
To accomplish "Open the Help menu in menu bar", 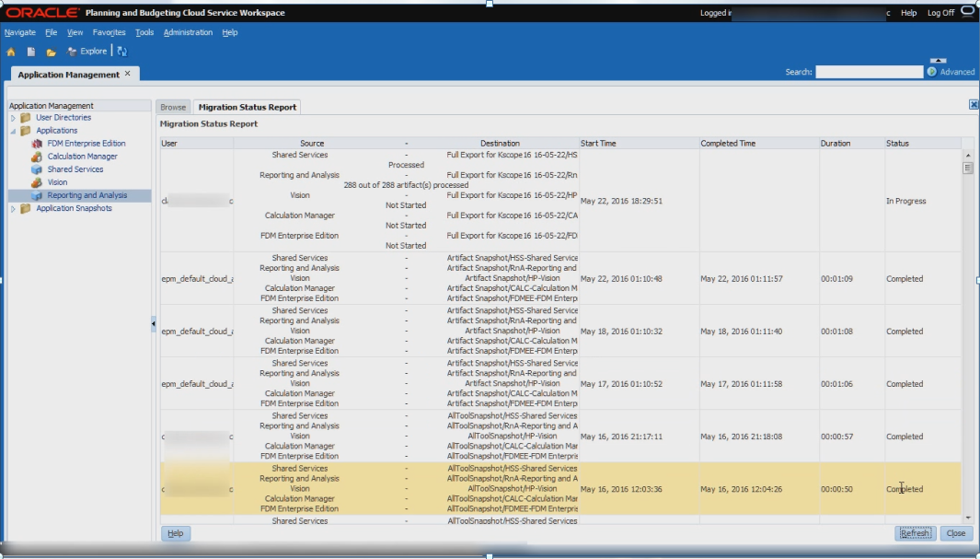I will 230,32.
